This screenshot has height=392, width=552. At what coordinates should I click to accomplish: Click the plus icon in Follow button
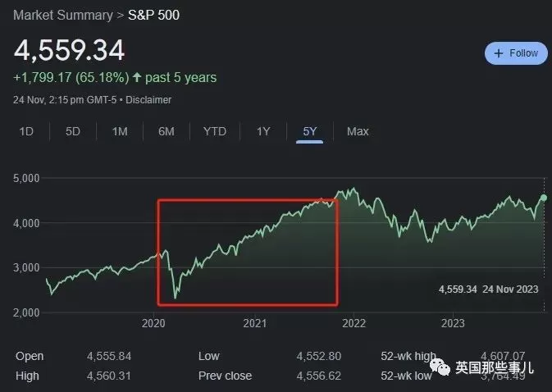tap(498, 53)
